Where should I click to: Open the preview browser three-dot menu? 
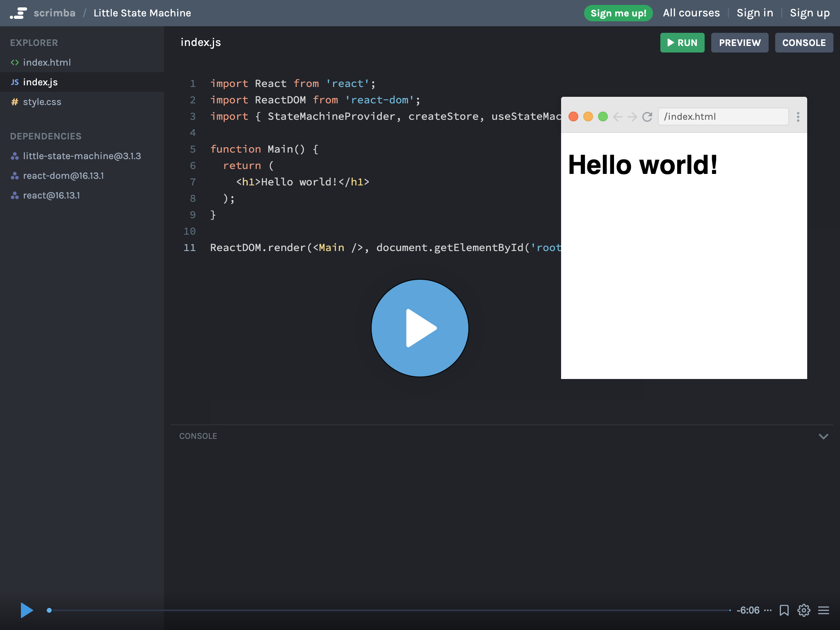point(798,117)
